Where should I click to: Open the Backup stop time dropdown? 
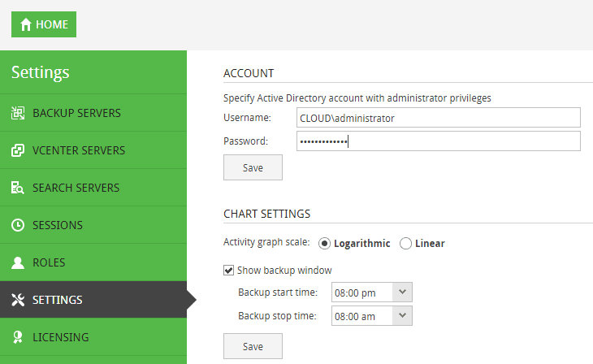403,316
